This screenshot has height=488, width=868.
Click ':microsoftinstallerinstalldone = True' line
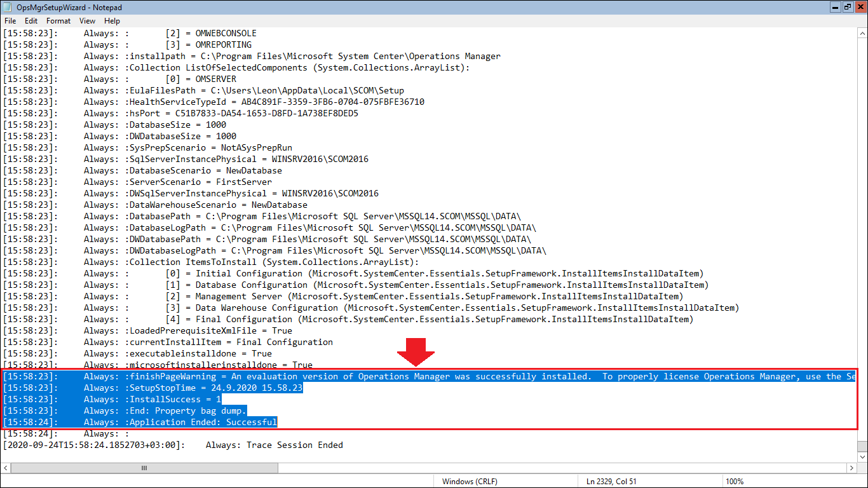(x=158, y=365)
